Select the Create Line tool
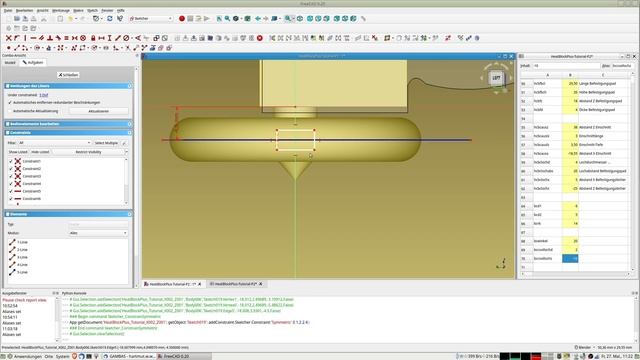The height and width of the screenshot is (360, 640). pos(17,48)
